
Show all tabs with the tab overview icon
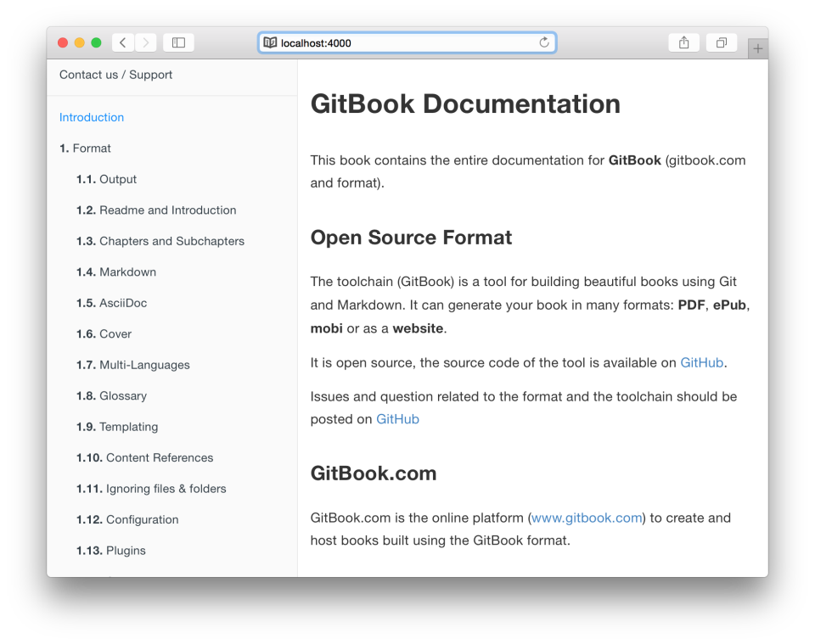click(721, 42)
